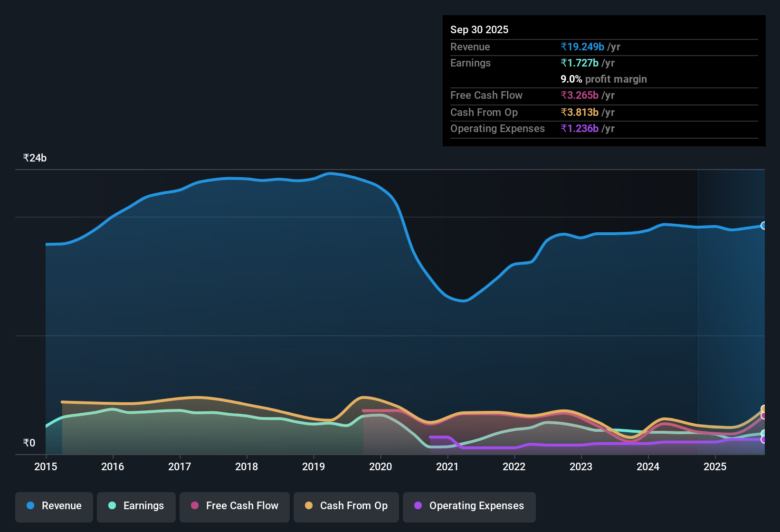Click the pink Free Cash Flow dot icon
Screen dimensions: 780x532
pyautogui.click(x=194, y=506)
